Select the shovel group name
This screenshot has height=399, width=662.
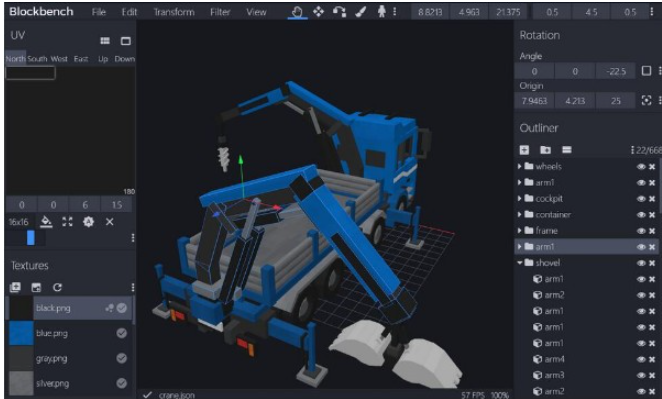[548, 263]
